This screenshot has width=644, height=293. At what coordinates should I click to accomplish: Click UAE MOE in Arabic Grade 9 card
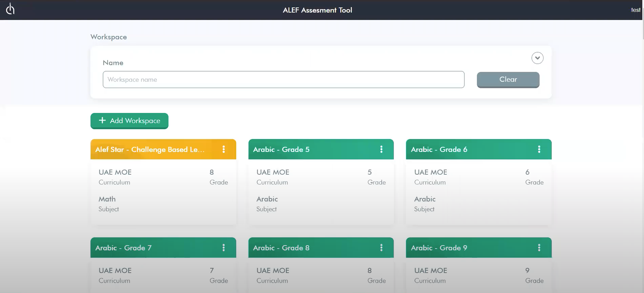tap(430, 271)
